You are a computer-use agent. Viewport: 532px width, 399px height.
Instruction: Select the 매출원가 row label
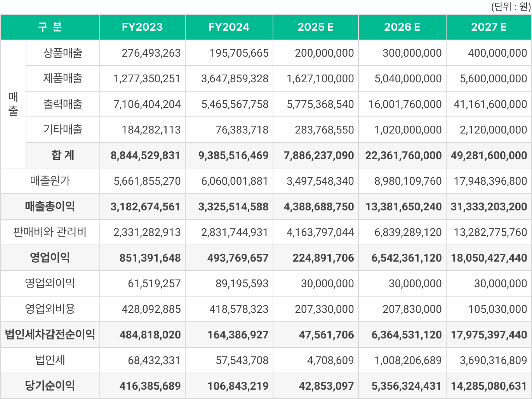click(50, 181)
